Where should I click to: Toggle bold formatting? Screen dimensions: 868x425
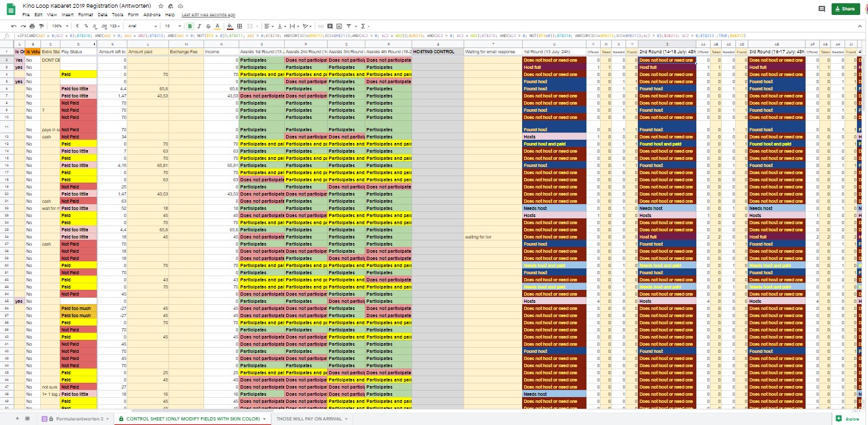pos(190,26)
